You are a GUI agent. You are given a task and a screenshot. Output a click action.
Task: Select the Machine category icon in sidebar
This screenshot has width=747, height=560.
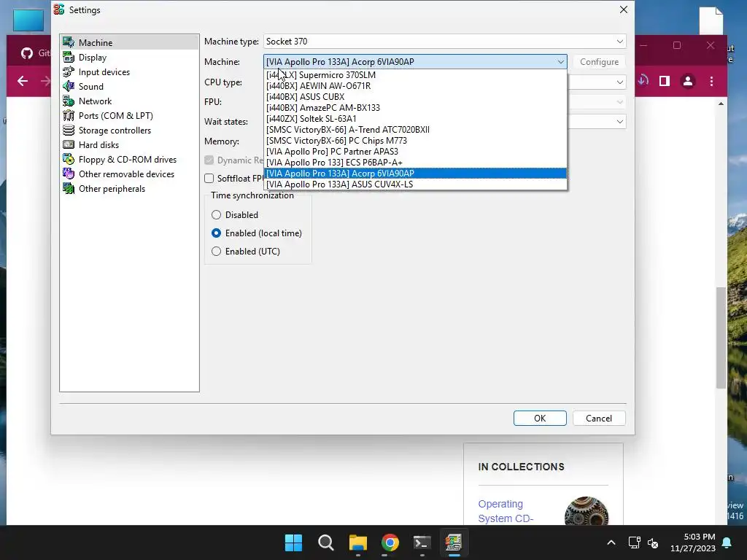pos(69,42)
